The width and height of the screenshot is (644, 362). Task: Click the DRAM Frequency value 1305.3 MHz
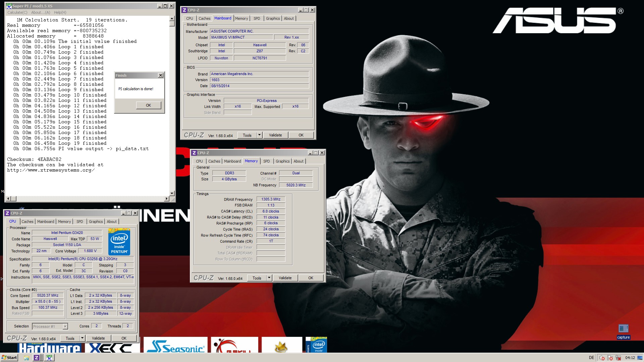coord(271,199)
